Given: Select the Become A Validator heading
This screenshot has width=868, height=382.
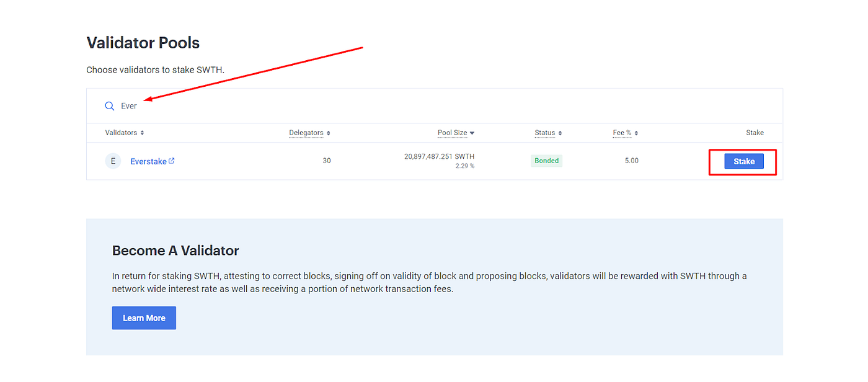Looking at the screenshot, I should (x=175, y=251).
